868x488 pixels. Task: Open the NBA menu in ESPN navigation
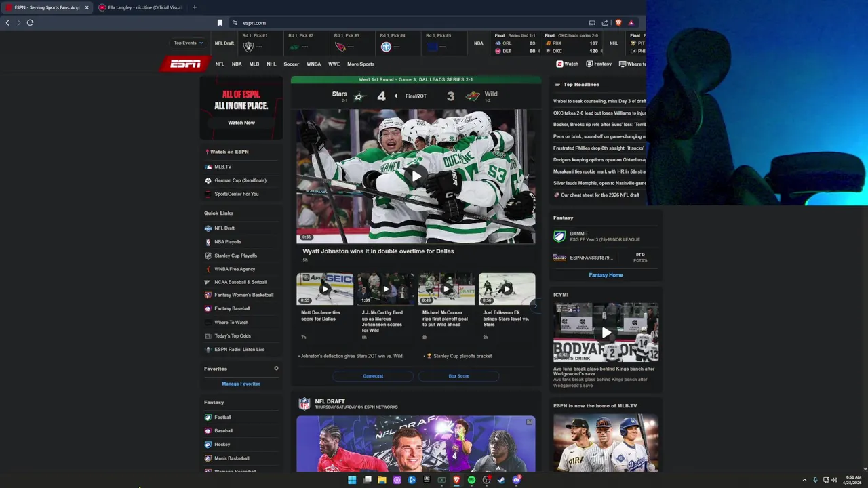coord(237,64)
